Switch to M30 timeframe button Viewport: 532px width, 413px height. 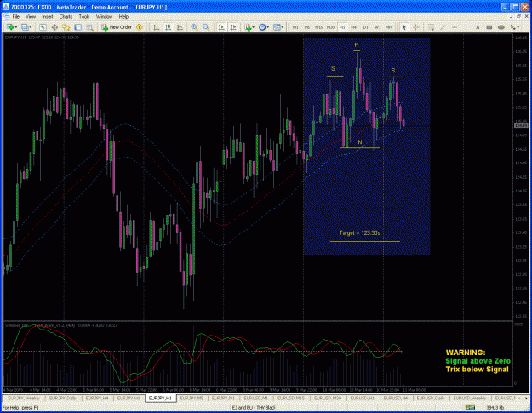pyautogui.click(x=330, y=27)
